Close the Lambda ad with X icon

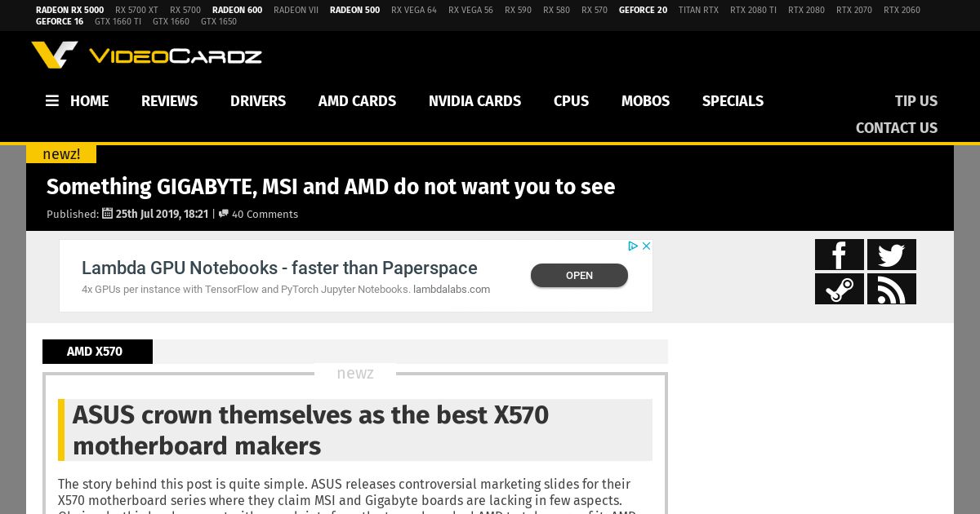(646, 246)
